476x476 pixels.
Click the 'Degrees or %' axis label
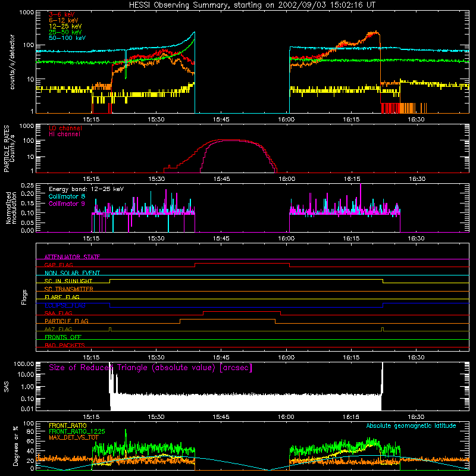tap(15, 446)
